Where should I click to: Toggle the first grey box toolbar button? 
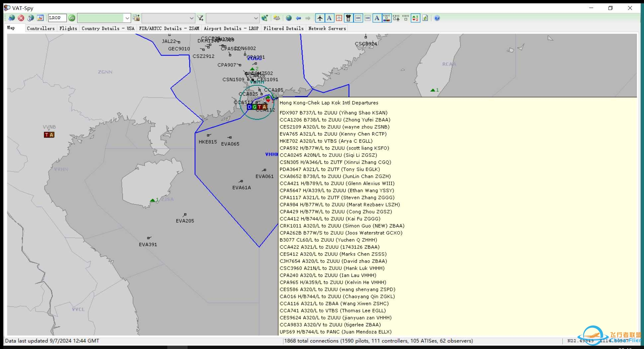(x=358, y=18)
